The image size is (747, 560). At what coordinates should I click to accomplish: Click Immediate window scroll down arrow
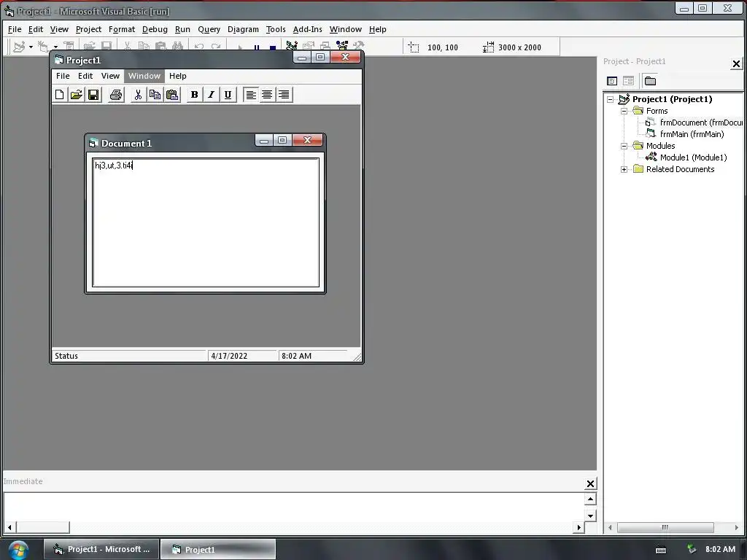tap(590, 516)
